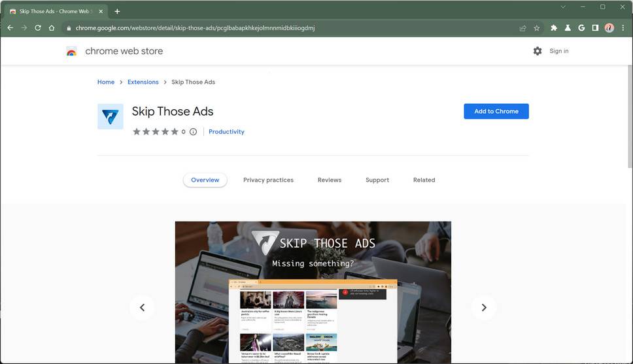Reload the page
Screen dimensions: 633x364
click(x=38, y=28)
